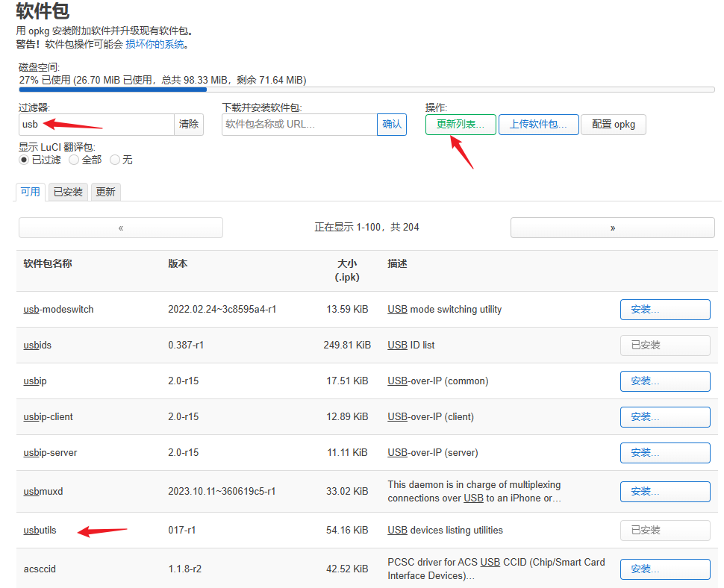Image resolution: width=724 pixels, height=588 pixels.
Task: Click inside the package filter input field
Action: pyautogui.click(x=90, y=125)
